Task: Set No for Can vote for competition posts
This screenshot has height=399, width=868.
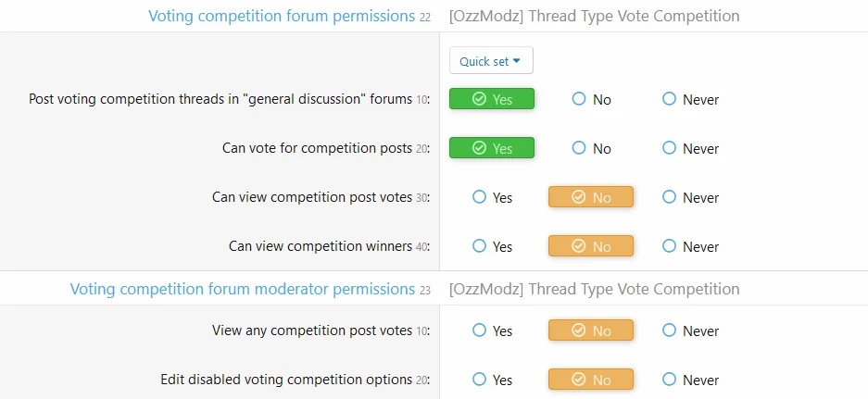Action: (591, 148)
